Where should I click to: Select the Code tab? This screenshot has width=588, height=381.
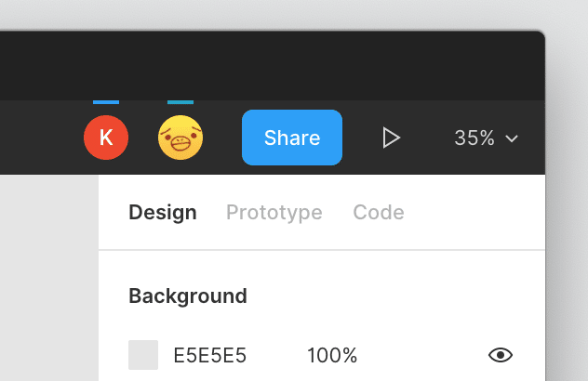[x=378, y=212]
